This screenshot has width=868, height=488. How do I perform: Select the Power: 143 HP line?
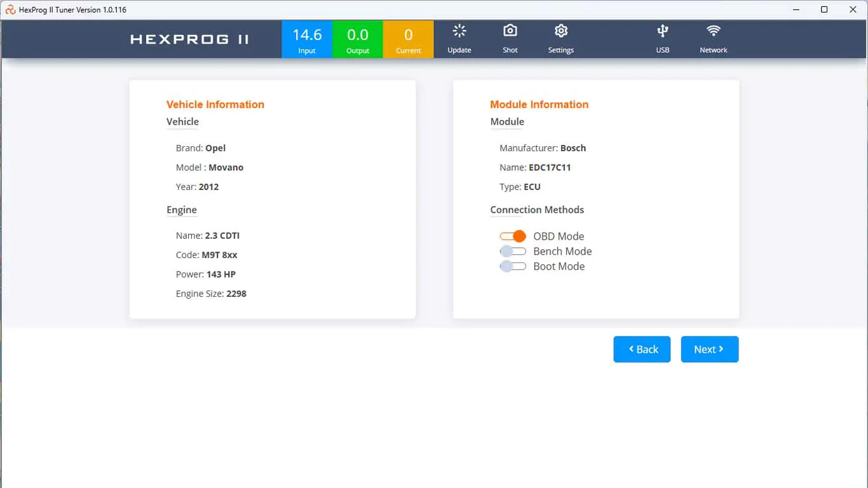click(x=206, y=274)
